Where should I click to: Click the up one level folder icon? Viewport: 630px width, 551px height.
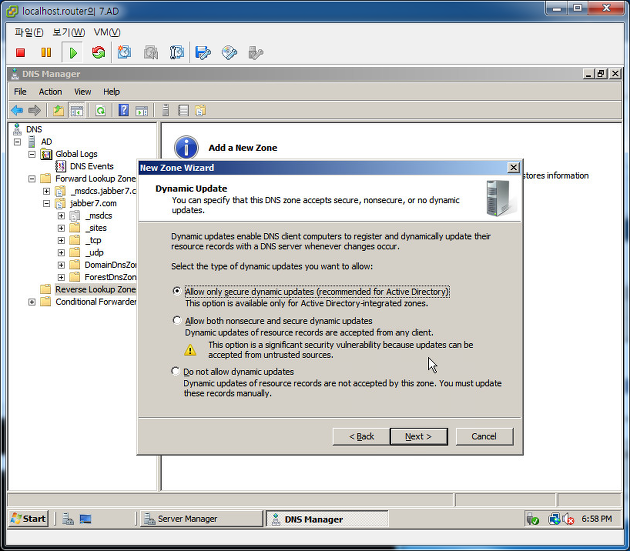59,111
